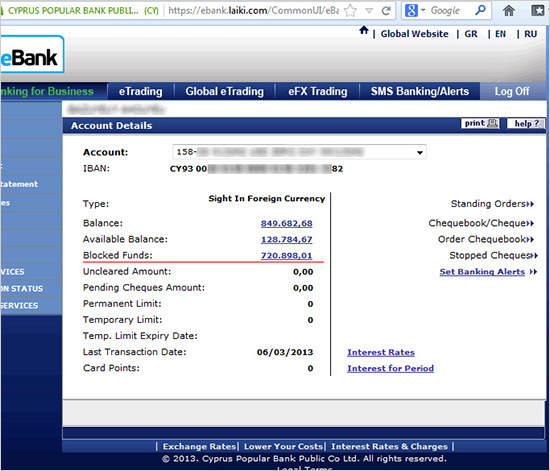Open the Exchange Rates footer link
The image size is (550, 471).
[x=199, y=446]
